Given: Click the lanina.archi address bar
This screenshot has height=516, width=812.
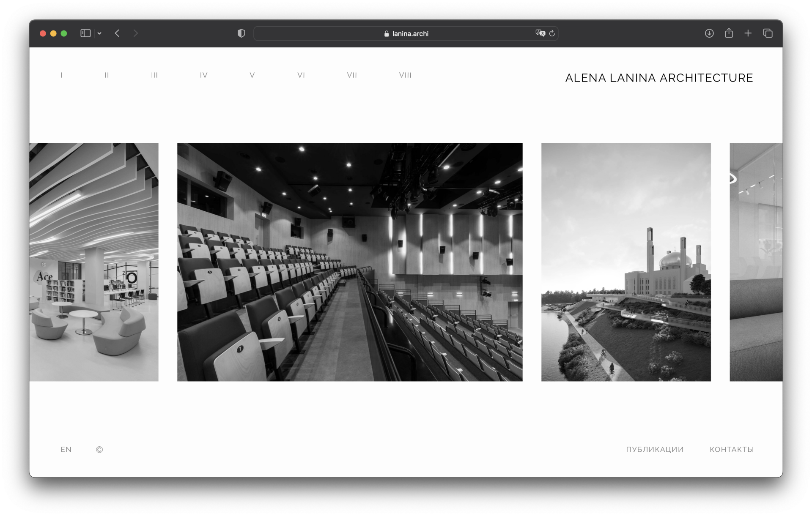Looking at the screenshot, I should (x=406, y=33).
